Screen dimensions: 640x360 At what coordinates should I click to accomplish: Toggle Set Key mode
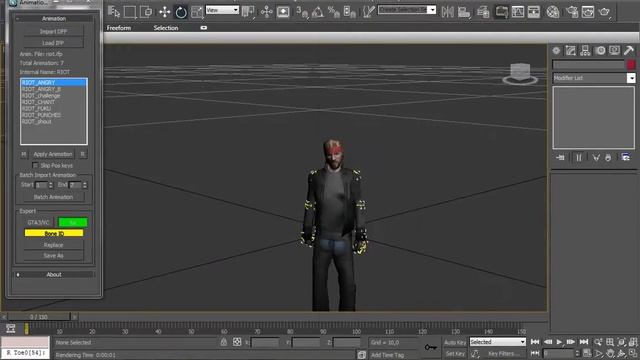point(455,353)
